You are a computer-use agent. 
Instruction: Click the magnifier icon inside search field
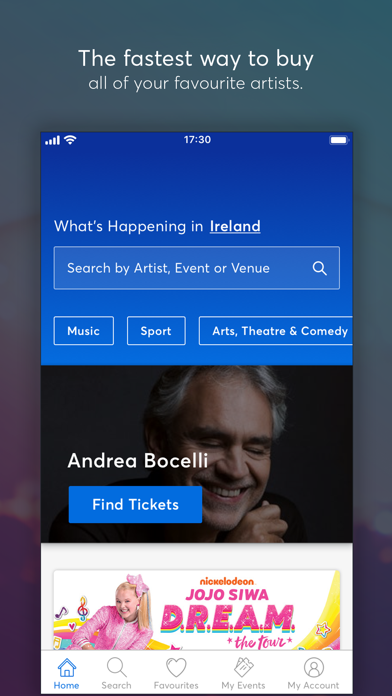[320, 268]
